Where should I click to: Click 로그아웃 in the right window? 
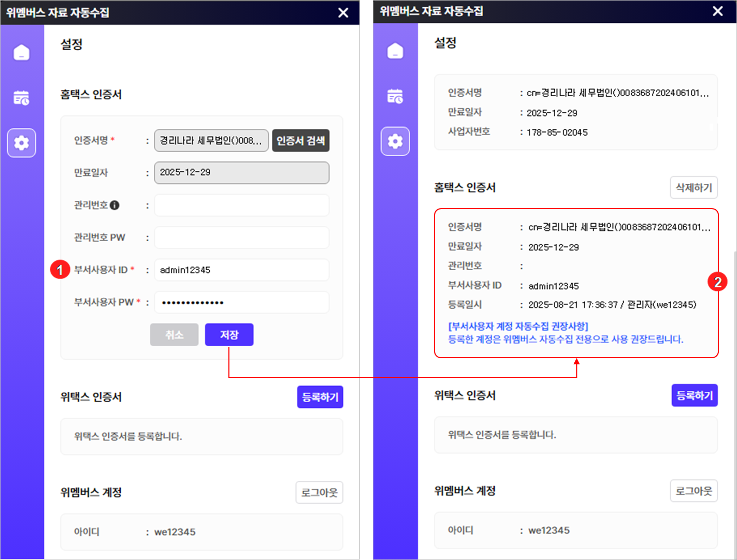coord(694,491)
